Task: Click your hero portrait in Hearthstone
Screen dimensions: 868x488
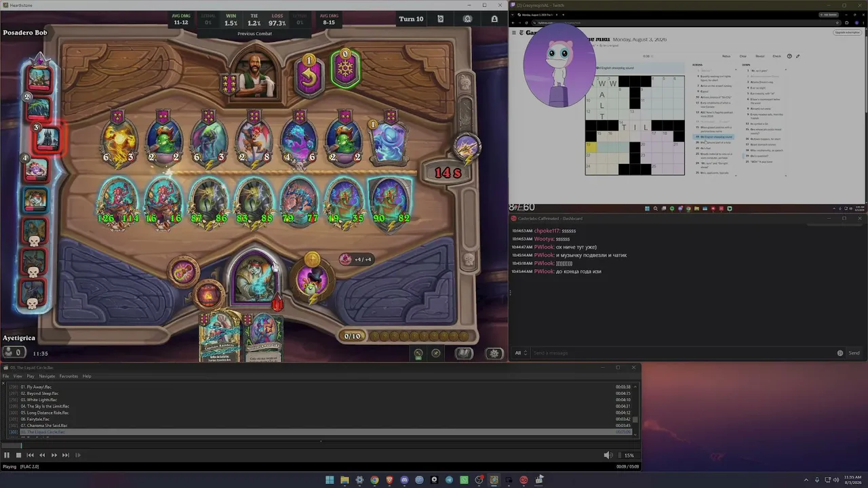Action: [x=255, y=278]
